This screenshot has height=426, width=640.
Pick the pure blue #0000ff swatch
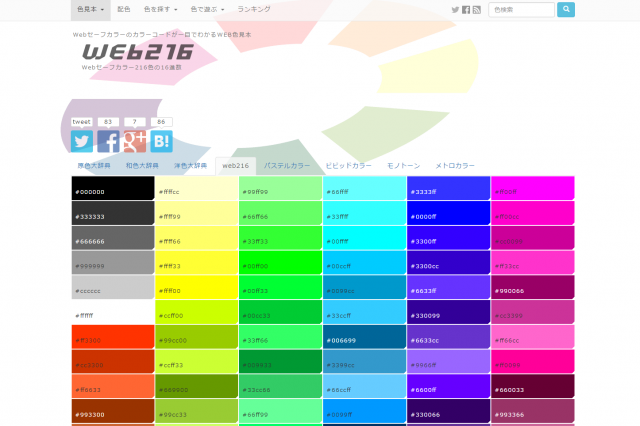(449, 213)
